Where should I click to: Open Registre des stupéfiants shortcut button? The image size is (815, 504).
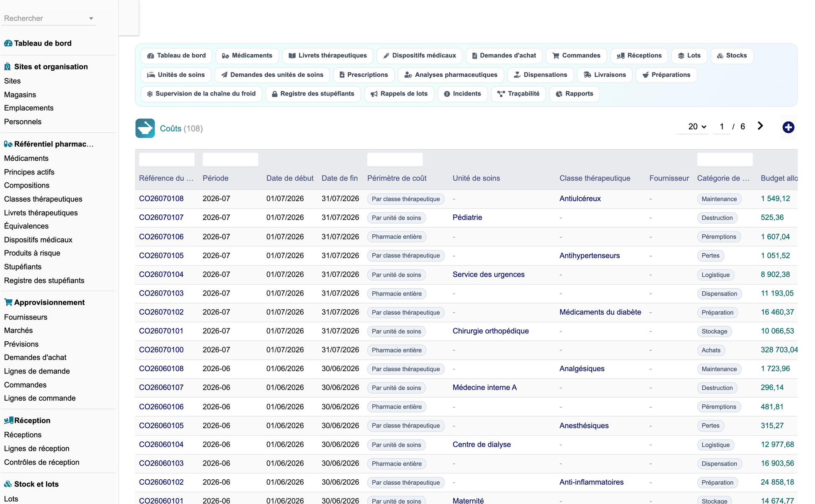point(313,94)
